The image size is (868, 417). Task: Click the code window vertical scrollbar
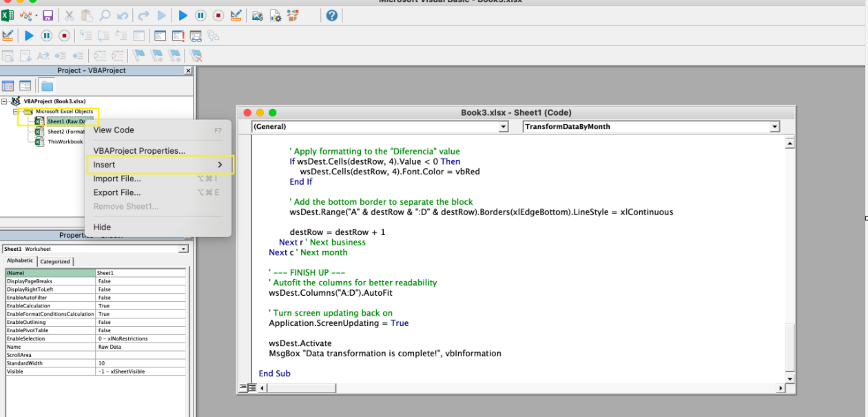tap(789, 261)
